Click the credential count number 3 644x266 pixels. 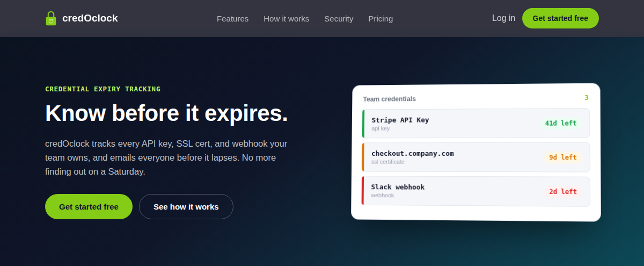click(587, 97)
